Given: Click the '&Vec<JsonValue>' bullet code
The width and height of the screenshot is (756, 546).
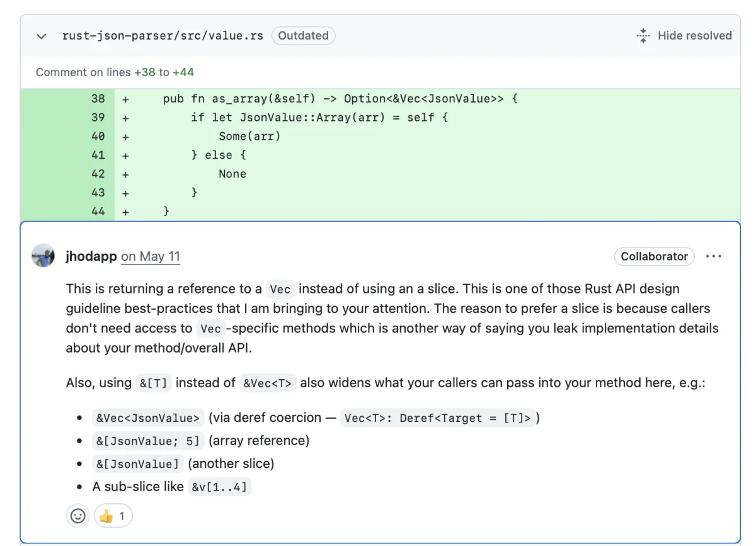Looking at the screenshot, I should pos(148,418).
